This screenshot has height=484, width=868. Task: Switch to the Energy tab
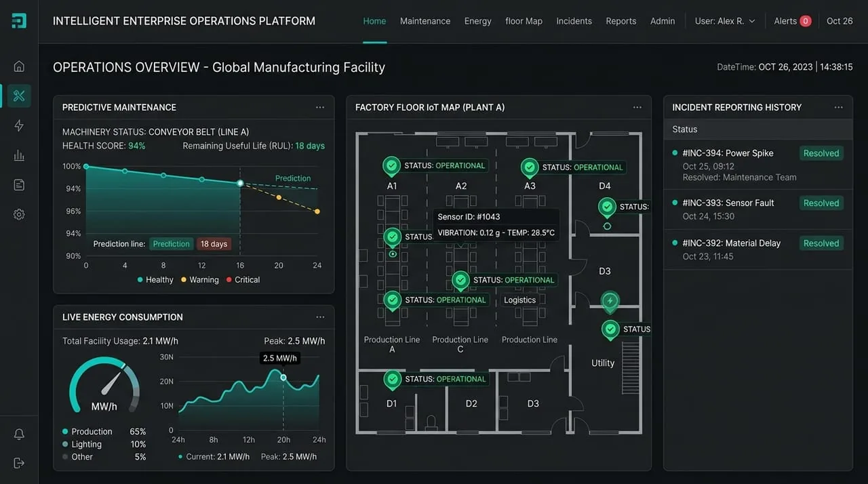point(477,21)
